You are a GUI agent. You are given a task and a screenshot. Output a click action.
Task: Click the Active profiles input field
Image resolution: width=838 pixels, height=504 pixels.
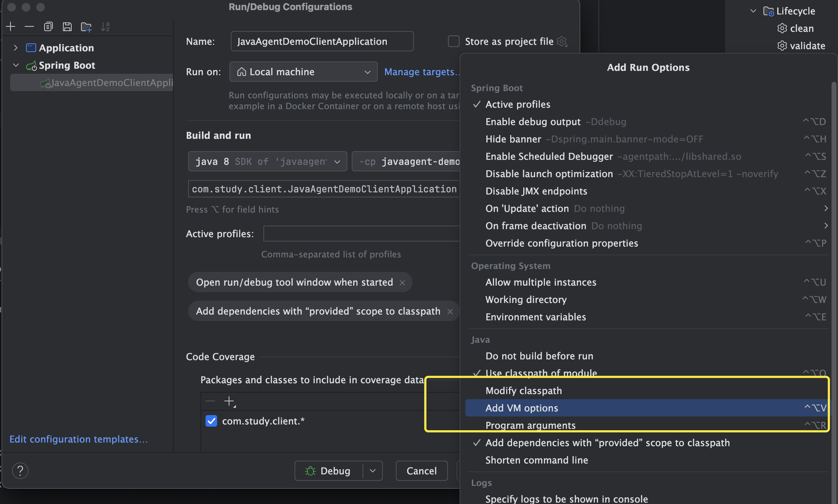(361, 234)
